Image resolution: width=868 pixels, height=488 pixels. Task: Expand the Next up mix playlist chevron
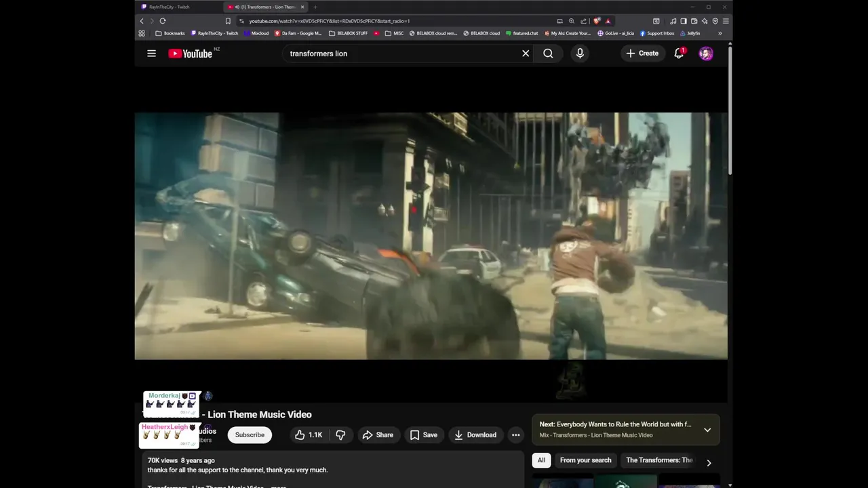click(707, 430)
